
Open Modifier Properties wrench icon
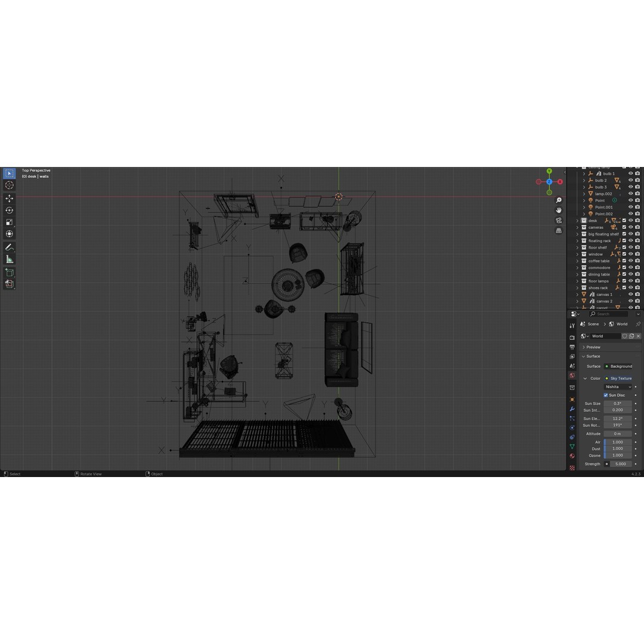pos(572,409)
